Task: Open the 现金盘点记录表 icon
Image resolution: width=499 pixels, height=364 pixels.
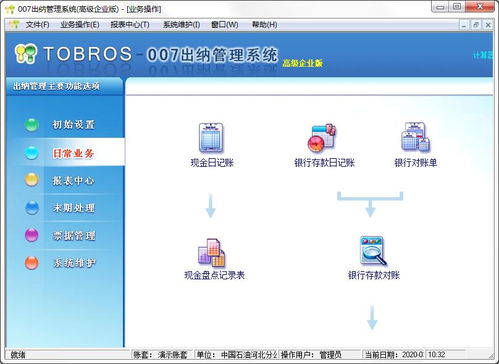Action: coord(212,253)
